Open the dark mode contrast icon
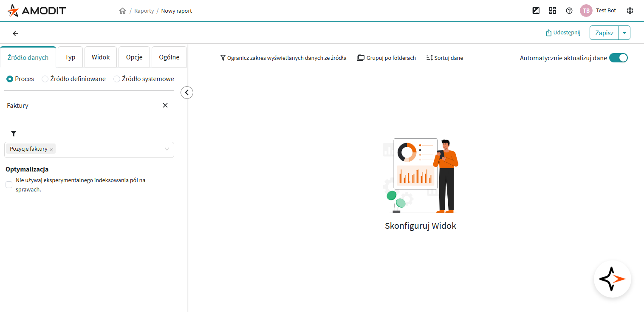Image resolution: width=644 pixels, height=312 pixels. point(536,11)
